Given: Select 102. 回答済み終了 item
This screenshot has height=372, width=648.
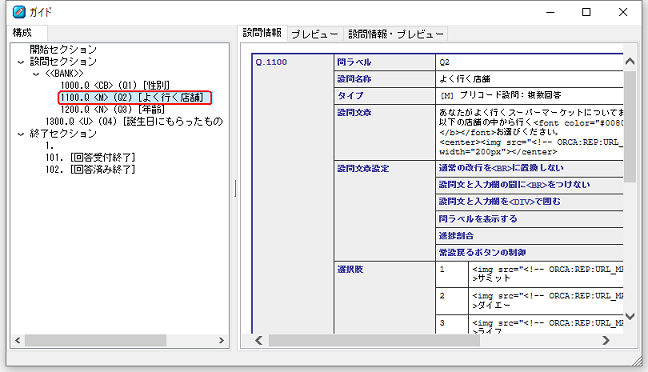Looking at the screenshot, I should [x=91, y=169].
